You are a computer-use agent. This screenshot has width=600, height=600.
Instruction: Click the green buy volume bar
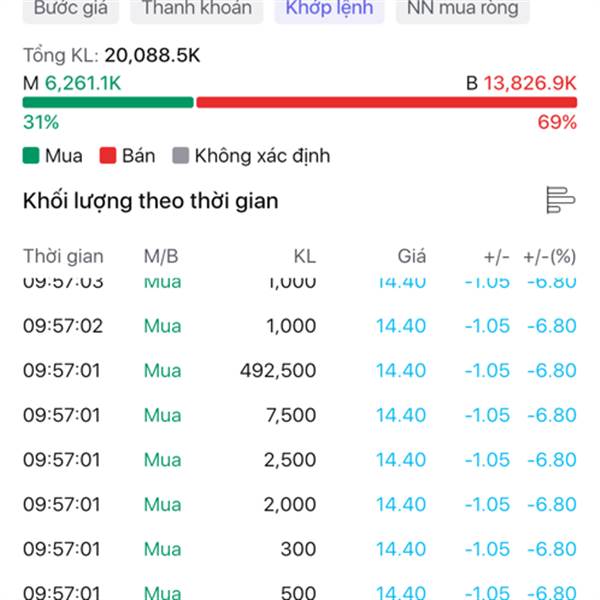pos(107,102)
